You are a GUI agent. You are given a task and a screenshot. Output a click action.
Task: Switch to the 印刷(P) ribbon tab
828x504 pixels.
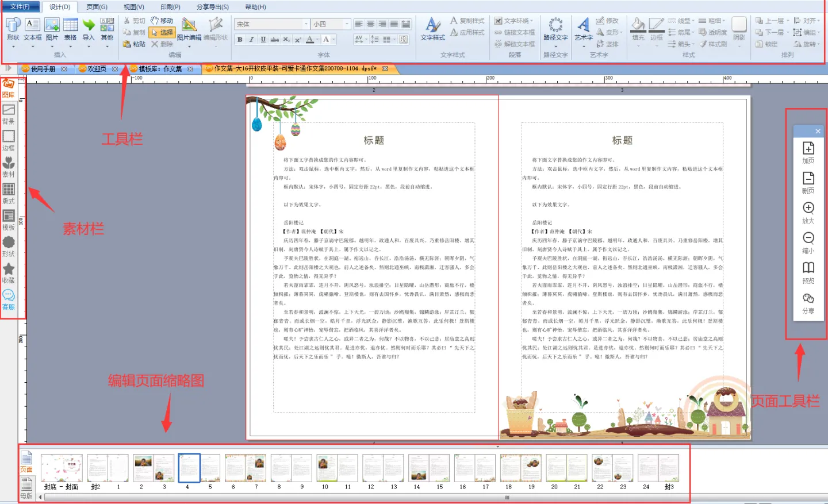click(170, 7)
